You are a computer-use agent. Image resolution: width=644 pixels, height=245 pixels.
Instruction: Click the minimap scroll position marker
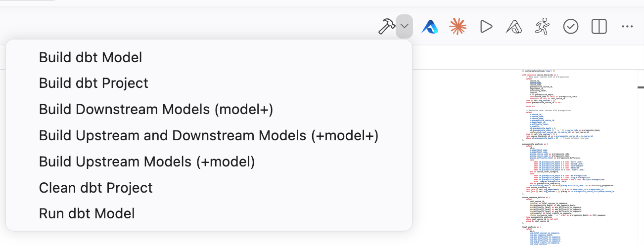[641, 87]
